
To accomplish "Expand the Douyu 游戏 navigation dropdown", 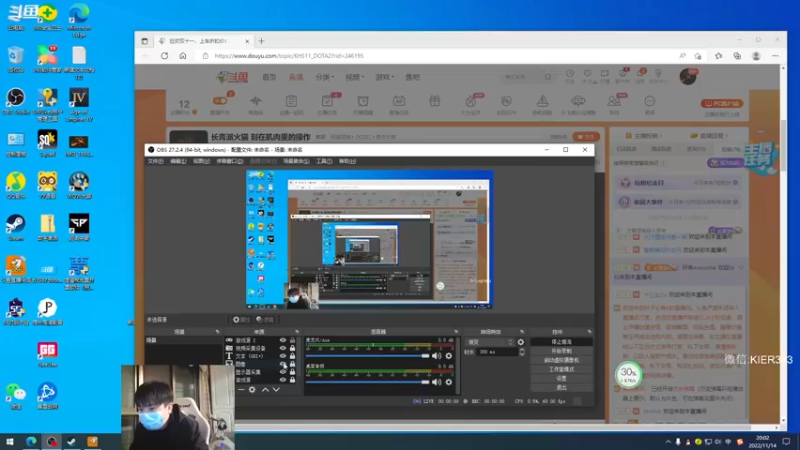I will [385, 77].
